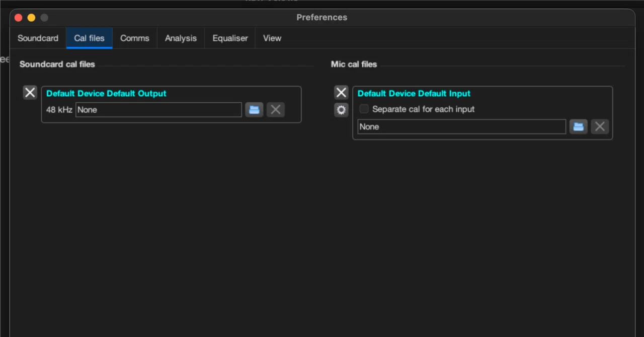The width and height of the screenshot is (644, 337).
Task: Switch to the View tab
Action: pyautogui.click(x=272, y=38)
